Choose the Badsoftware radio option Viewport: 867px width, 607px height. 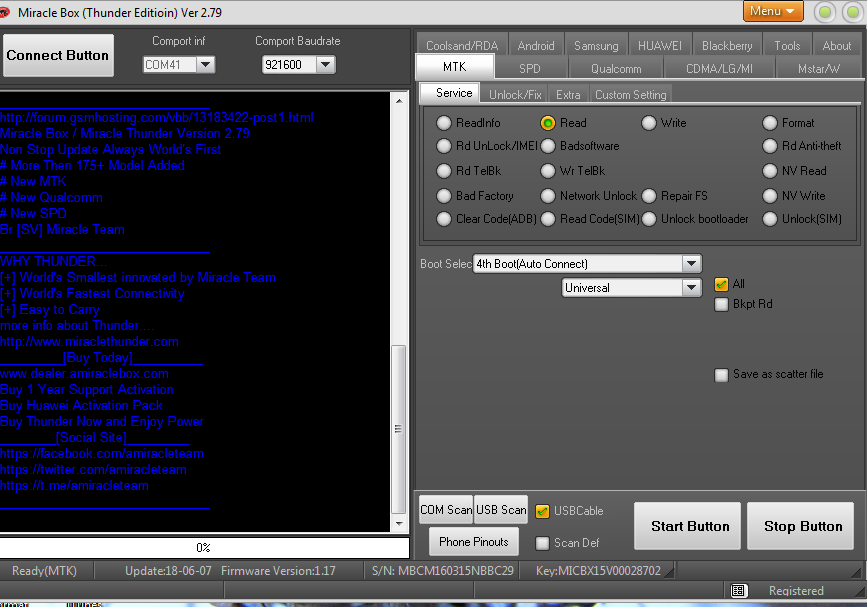click(547, 146)
